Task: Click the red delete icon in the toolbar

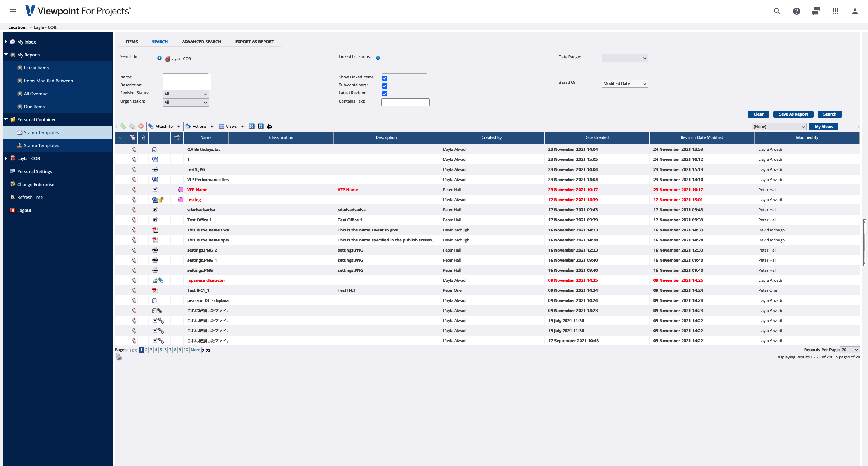Action: [141, 126]
